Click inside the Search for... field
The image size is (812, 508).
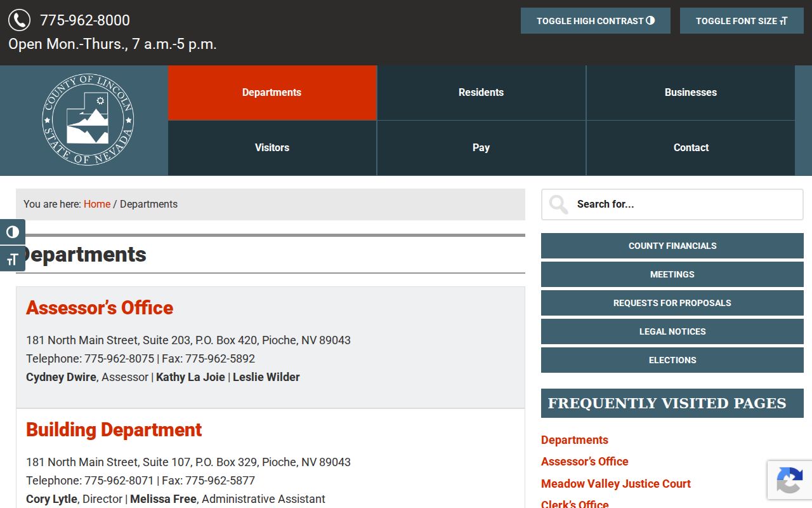pos(672,204)
